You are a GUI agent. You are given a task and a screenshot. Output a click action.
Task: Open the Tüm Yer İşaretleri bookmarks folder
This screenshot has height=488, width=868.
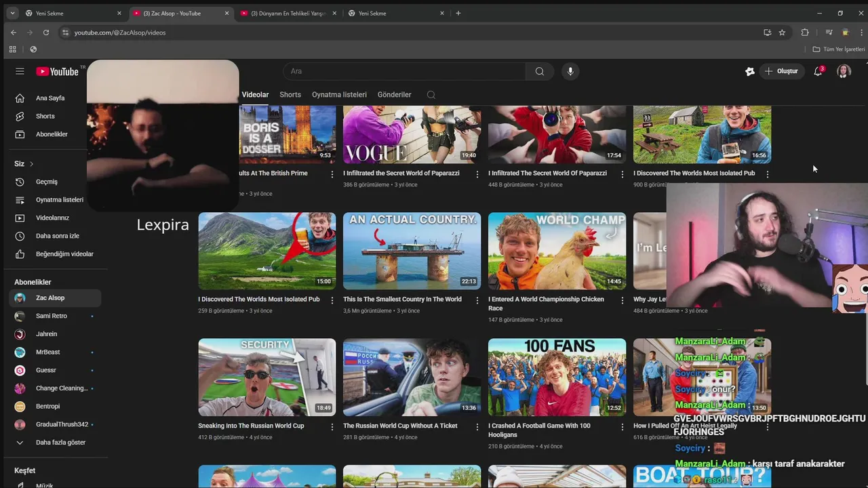pos(839,49)
